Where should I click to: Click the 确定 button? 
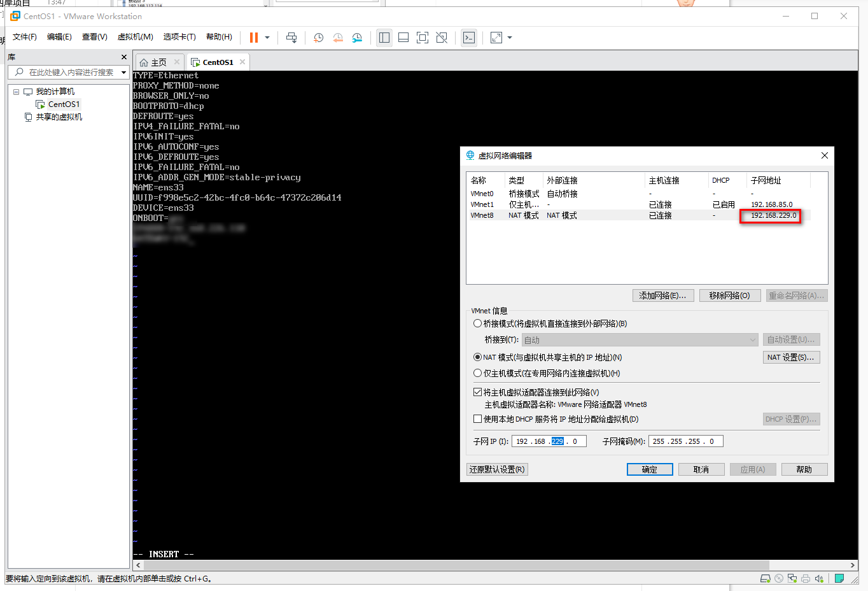point(650,469)
